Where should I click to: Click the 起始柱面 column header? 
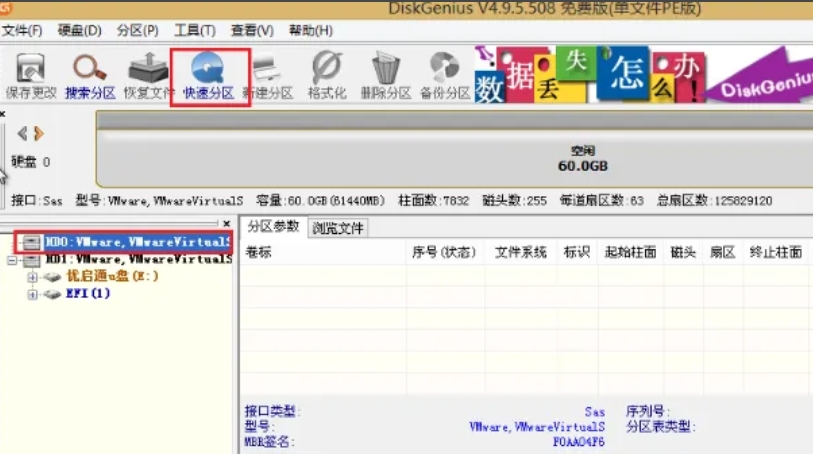[630, 252]
